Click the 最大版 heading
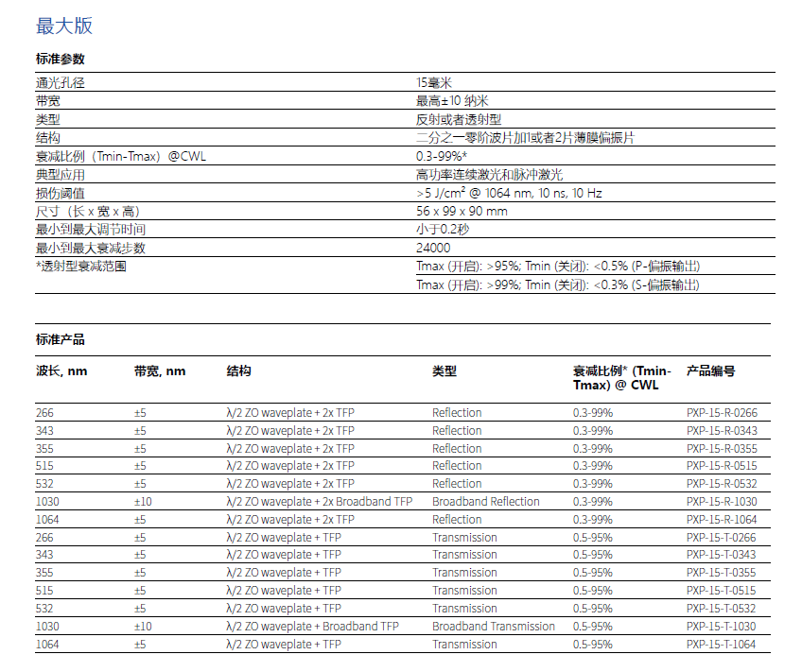The width and height of the screenshot is (802, 672). click(x=64, y=26)
